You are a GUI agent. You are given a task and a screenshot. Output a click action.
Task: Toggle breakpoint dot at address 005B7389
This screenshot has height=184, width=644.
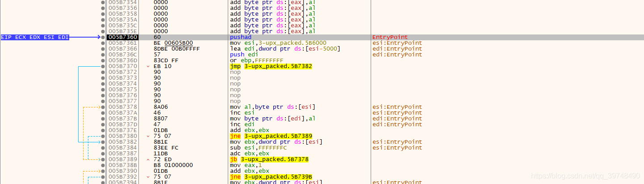pos(104,159)
